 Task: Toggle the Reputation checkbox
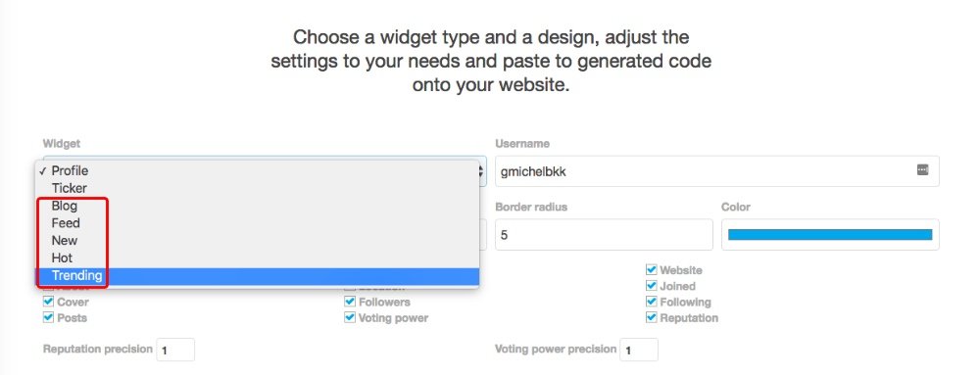(x=652, y=317)
